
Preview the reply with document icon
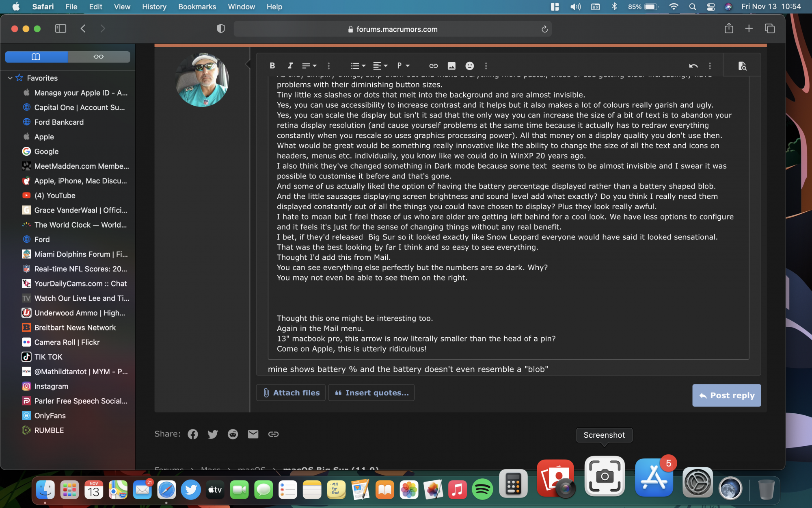coord(742,66)
